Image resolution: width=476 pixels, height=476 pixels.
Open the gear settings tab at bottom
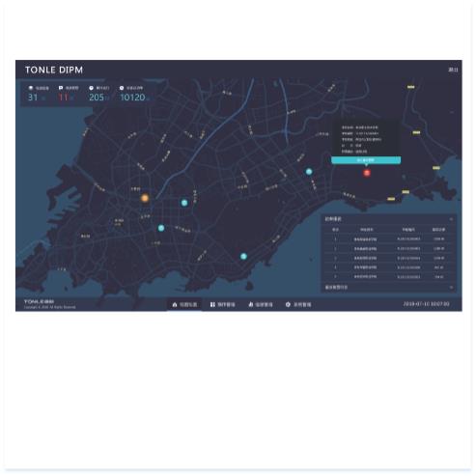coord(298,304)
